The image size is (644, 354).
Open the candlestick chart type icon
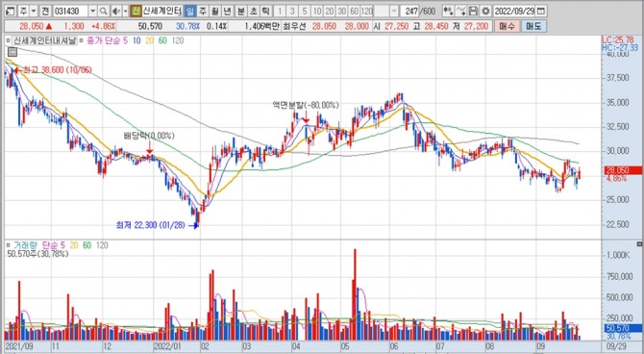[x=449, y=12]
